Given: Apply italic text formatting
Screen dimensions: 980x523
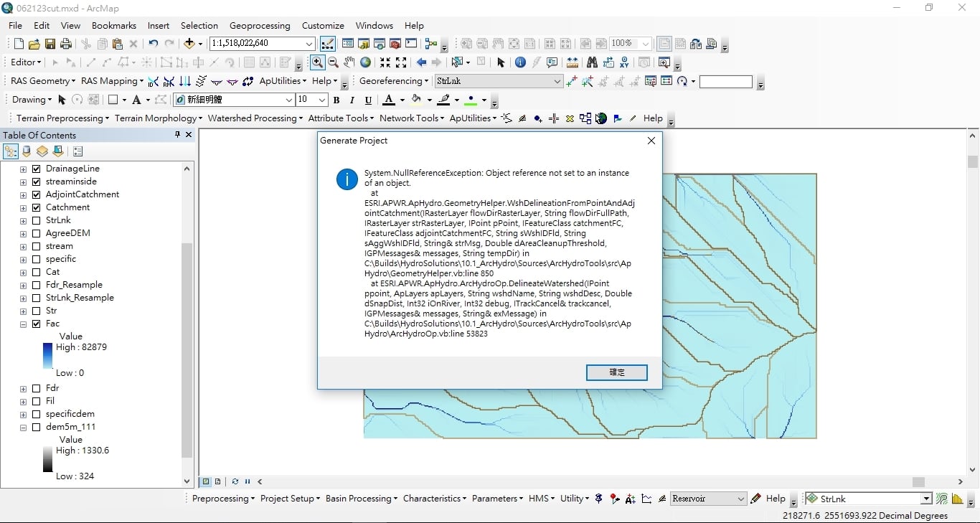Looking at the screenshot, I should 352,100.
